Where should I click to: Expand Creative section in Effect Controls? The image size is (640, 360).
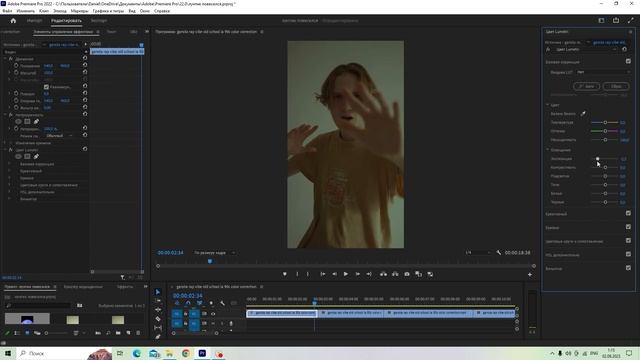pos(9,171)
